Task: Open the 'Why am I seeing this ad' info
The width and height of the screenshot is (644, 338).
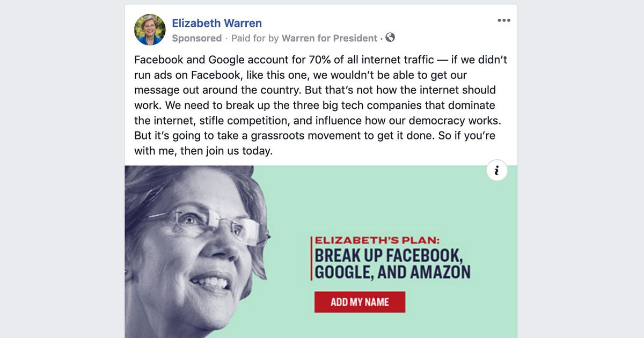Action: [497, 170]
